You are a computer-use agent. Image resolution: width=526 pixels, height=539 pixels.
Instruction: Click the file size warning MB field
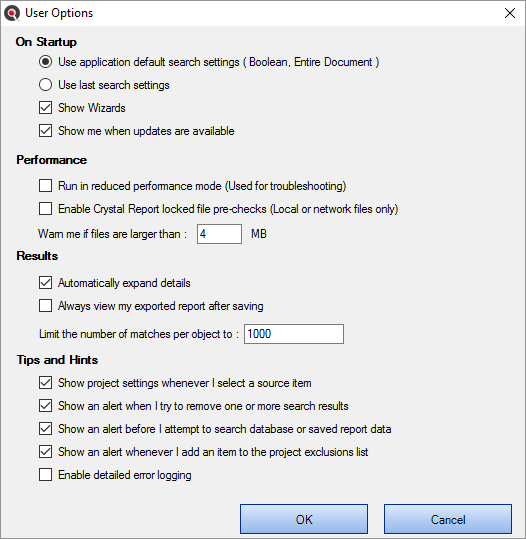tap(219, 234)
